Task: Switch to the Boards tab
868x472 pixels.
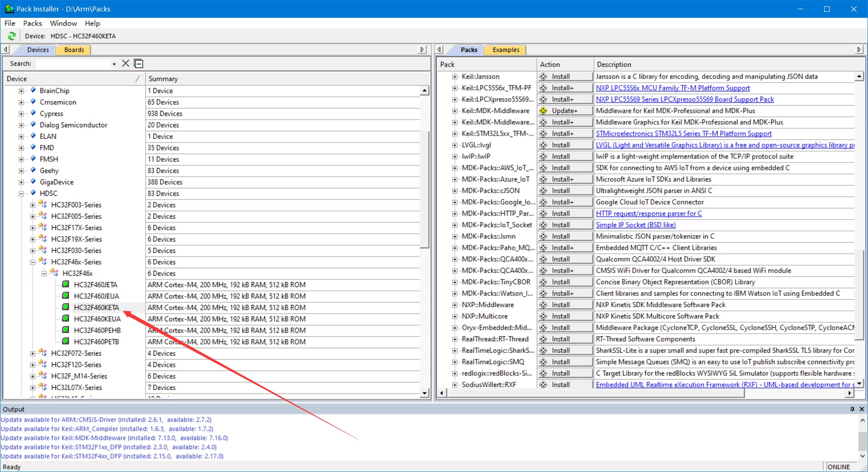Action: [x=74, y=50]
